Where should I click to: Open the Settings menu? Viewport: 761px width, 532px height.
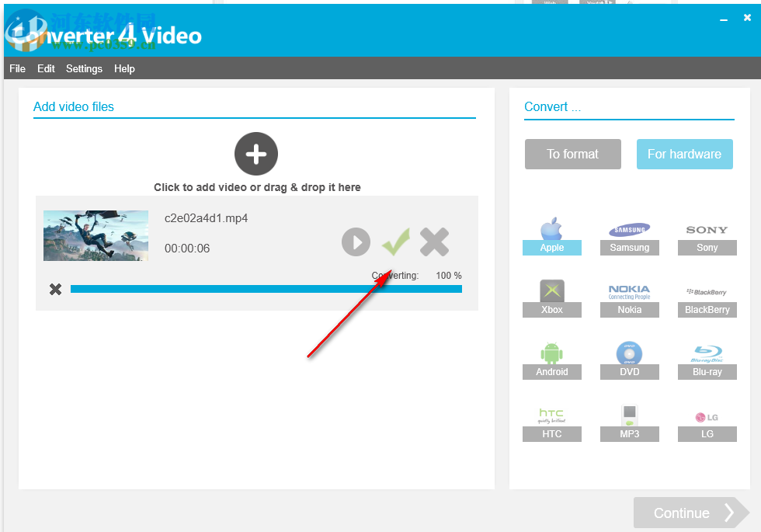click(84, 68)
